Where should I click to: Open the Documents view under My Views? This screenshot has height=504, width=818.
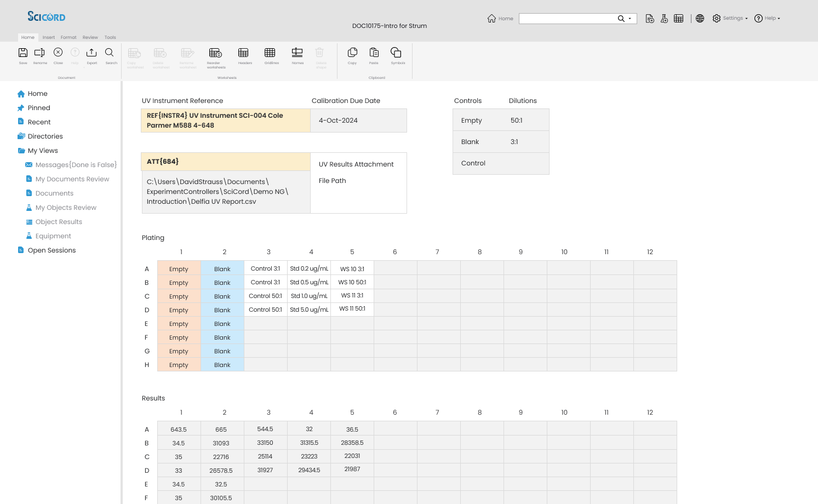tap(54, 193)
